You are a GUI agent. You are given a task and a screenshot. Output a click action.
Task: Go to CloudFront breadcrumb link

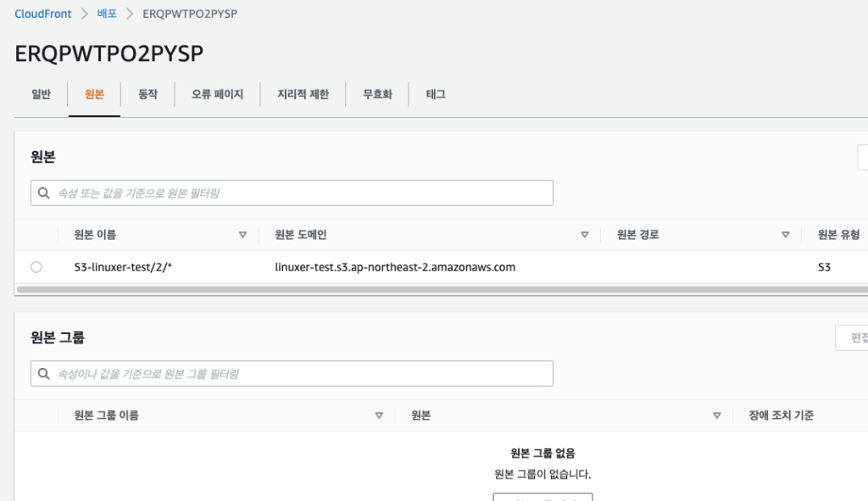click(x=43, y=14)
